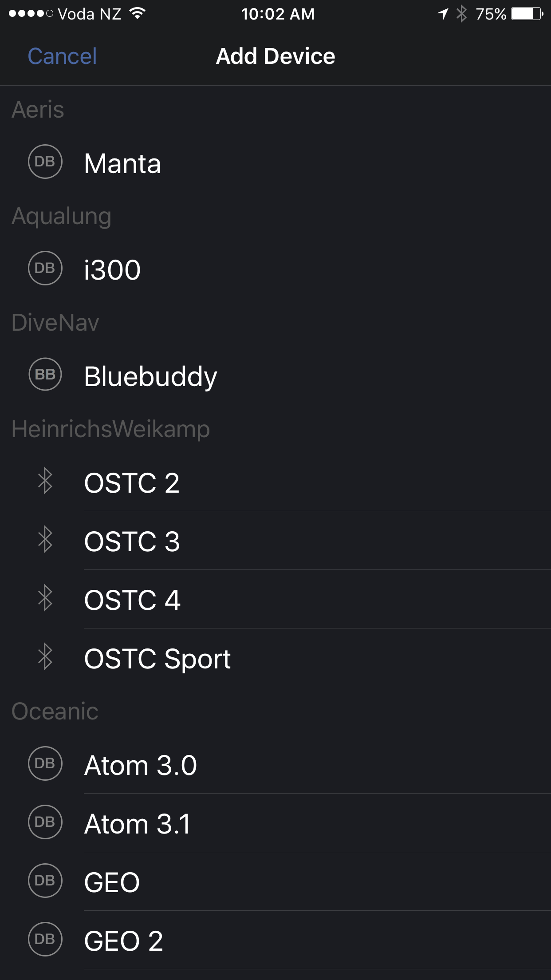
Task: Tap Bluetooth icon next to OSTC 2
Action: (x=45, y=482)
